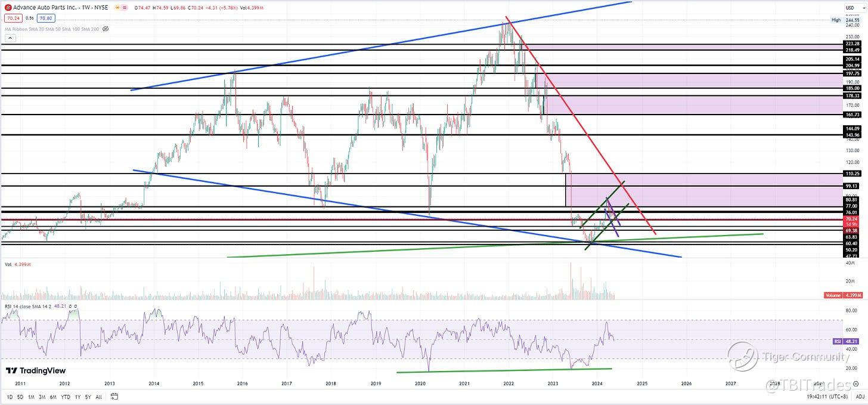Click the 161.73 price level label

coord(852,114)
